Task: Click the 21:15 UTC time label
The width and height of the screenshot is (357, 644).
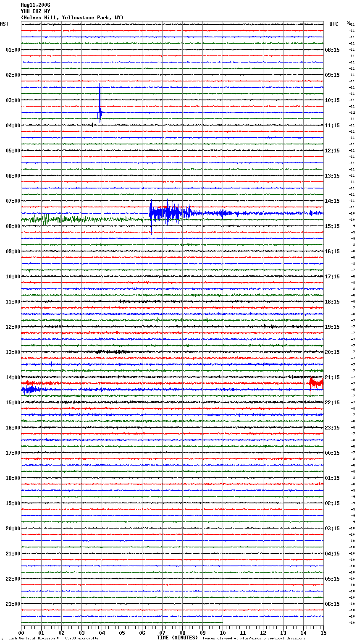Action: pyautogui.click(x=332, y=377)
